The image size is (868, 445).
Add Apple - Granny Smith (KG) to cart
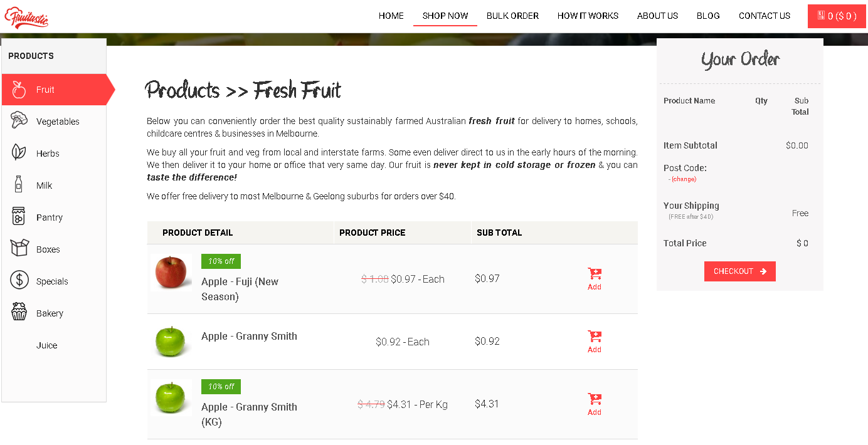click(595, 404)
